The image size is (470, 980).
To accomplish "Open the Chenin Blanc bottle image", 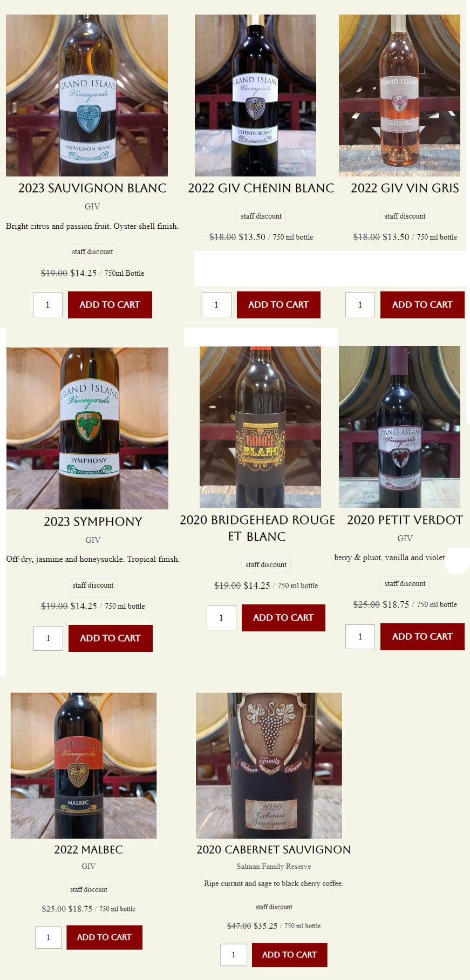I will click(x=255, y=96).
